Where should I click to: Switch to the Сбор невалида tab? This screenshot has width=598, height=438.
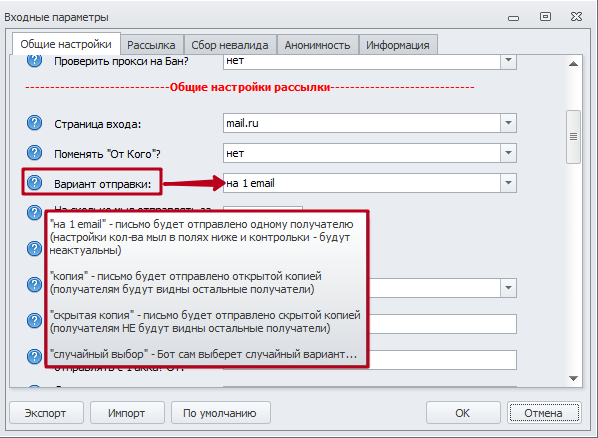point(230,45)
